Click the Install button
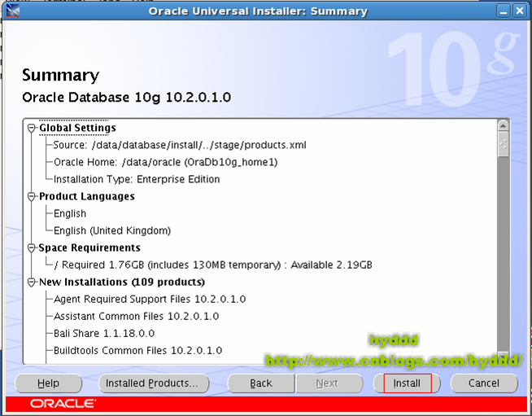 (407, 383)
